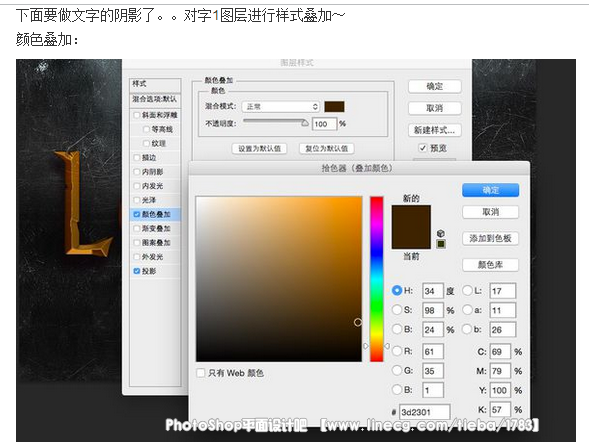589x442 pixels.
Task: Click the K field showing 57
Action: point(500,410)
